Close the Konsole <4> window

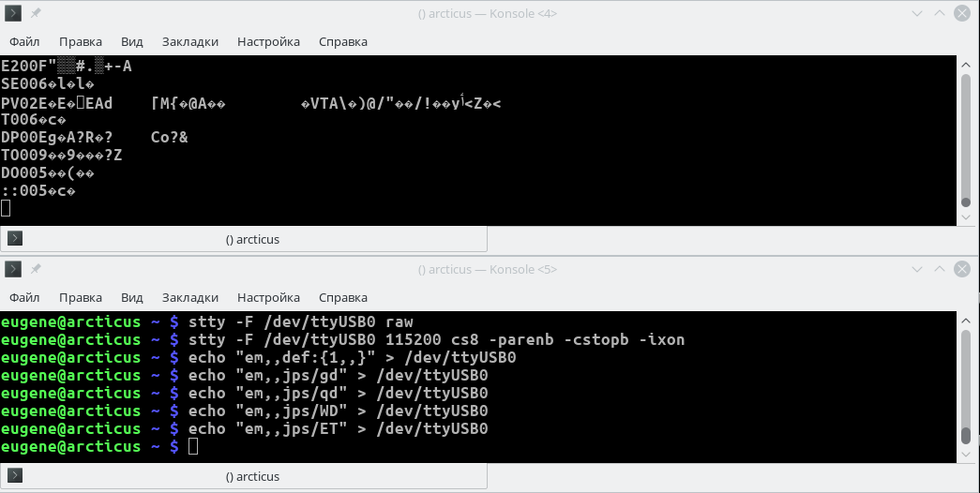tap(962, 13)
